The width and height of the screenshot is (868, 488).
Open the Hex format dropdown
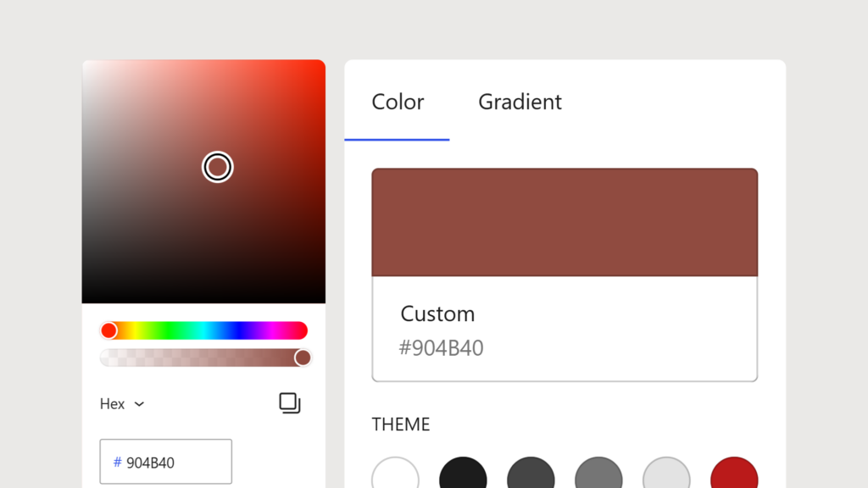pos(122,404)
